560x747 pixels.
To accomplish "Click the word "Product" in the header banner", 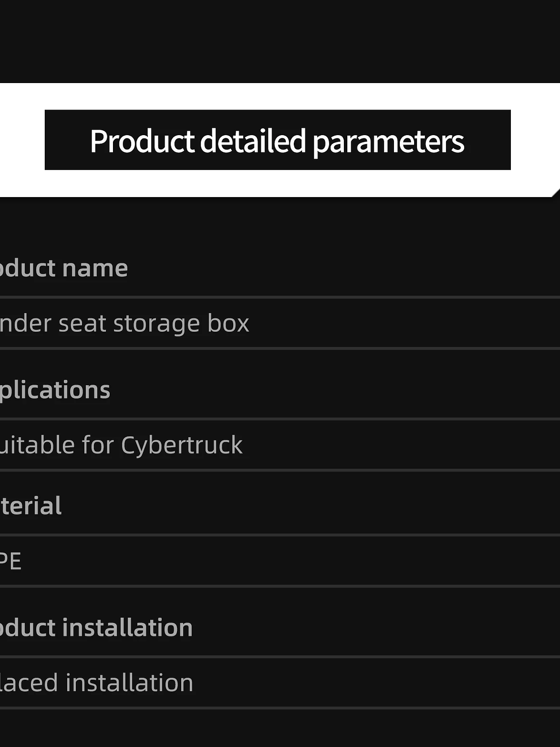I will tap(142, 141).
